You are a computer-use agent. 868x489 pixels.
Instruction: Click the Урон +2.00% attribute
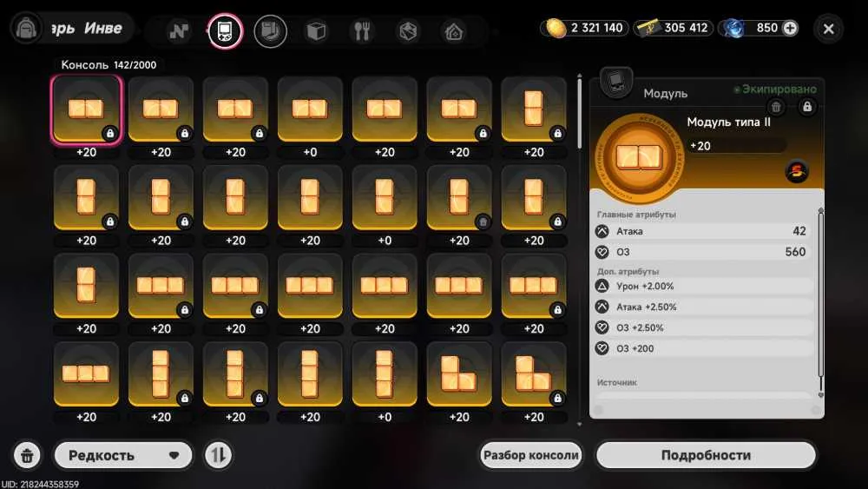pos(703,287)
